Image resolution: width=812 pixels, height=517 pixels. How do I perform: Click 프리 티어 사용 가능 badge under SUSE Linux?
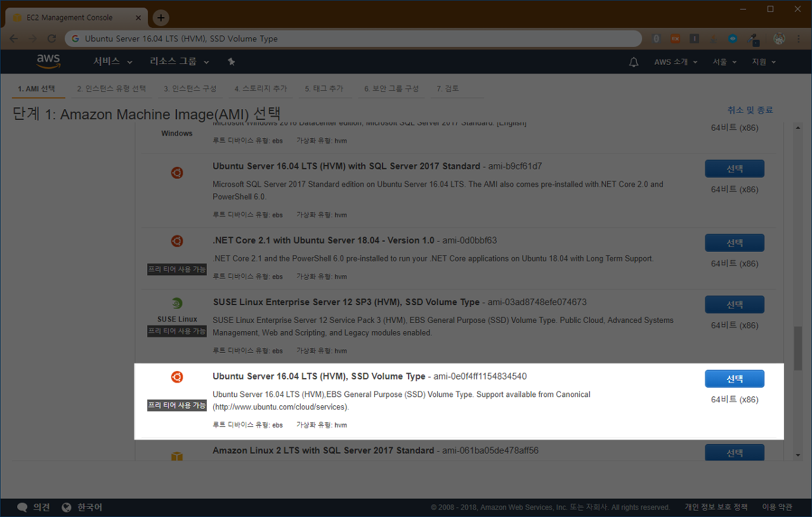click(177, 331)
